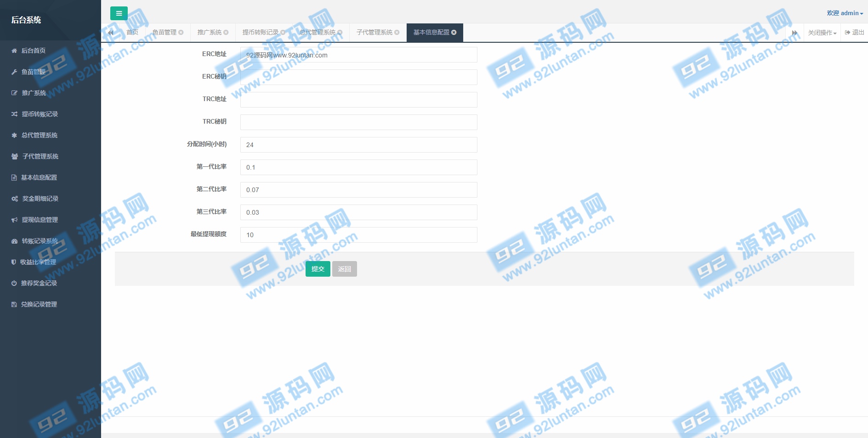Close the 总代管理系统 tab
Screen dimensions: 868x438
point(340,32)
